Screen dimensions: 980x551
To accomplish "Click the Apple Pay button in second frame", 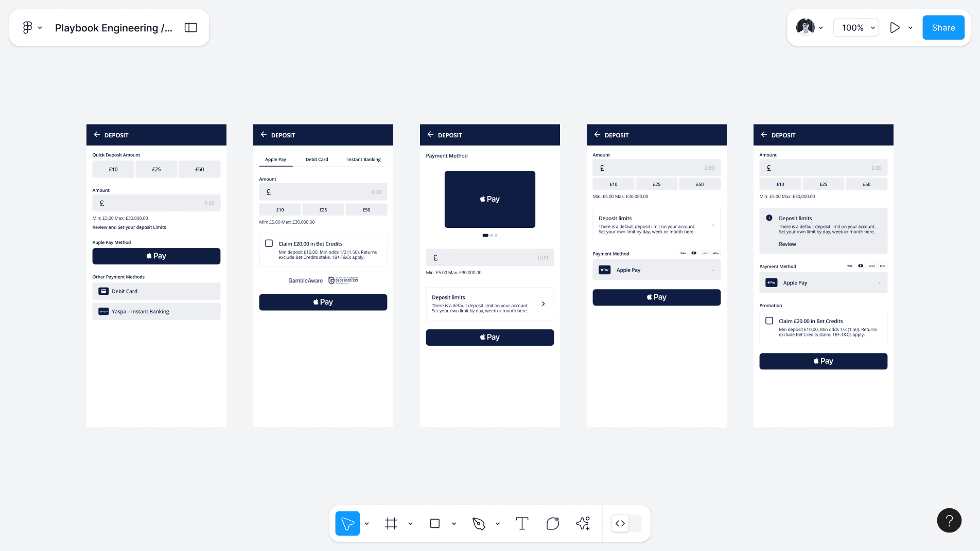I will 323,302.
